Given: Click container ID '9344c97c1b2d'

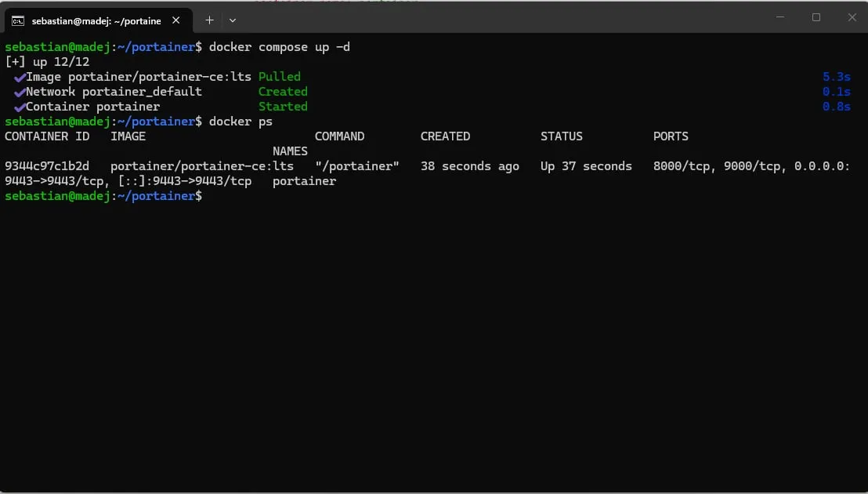Looking at the screenshot, I should click(x=47, y=167).
